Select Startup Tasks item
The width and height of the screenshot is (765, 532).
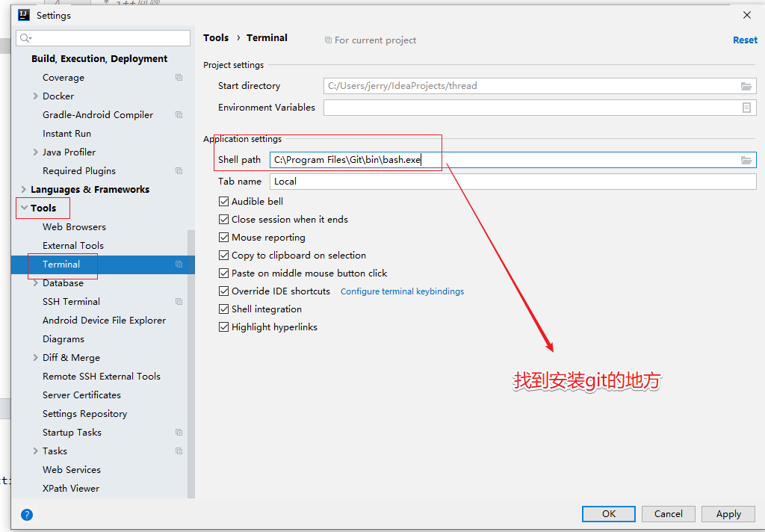point(72,433)
